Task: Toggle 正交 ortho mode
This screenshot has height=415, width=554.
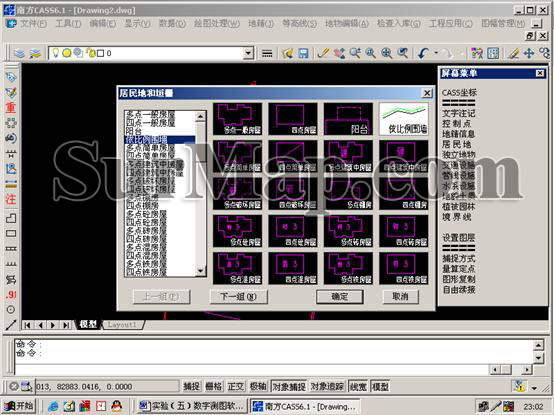Action: point(236,387)
